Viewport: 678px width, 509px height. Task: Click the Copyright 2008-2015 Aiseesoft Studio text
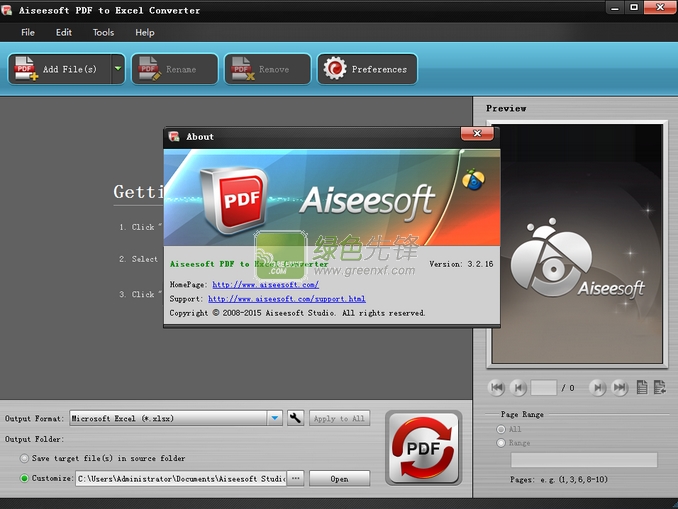pos(297,313)
